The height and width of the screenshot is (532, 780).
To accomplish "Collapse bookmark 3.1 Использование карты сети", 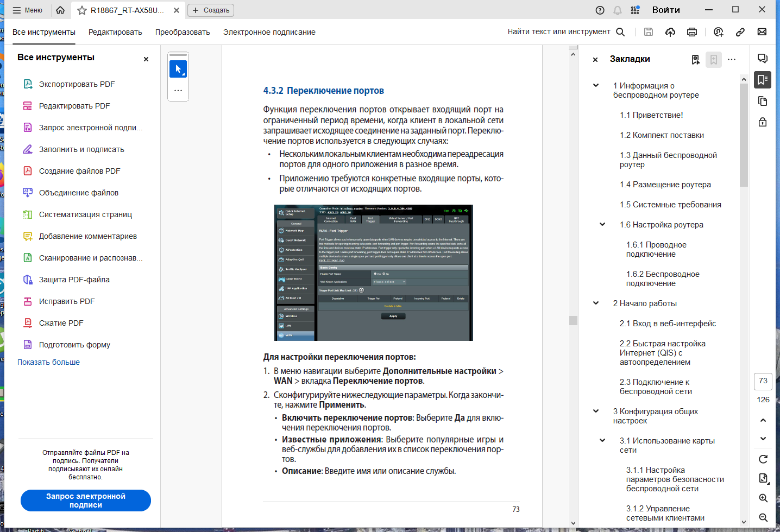I will pyautogui.click(x=602, y=440).
